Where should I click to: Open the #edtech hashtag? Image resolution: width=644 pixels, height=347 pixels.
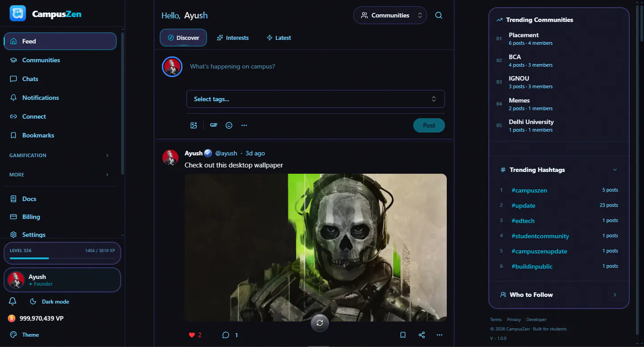tap(523, 221)
